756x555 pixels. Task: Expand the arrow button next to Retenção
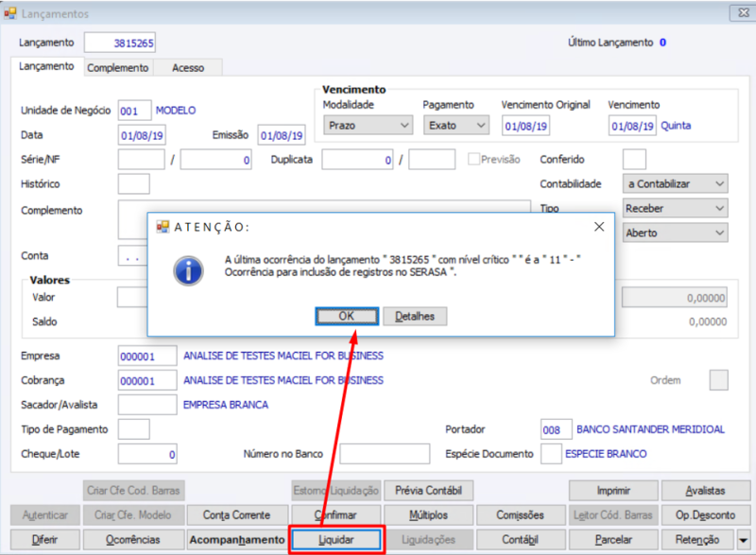coord(743,540)
